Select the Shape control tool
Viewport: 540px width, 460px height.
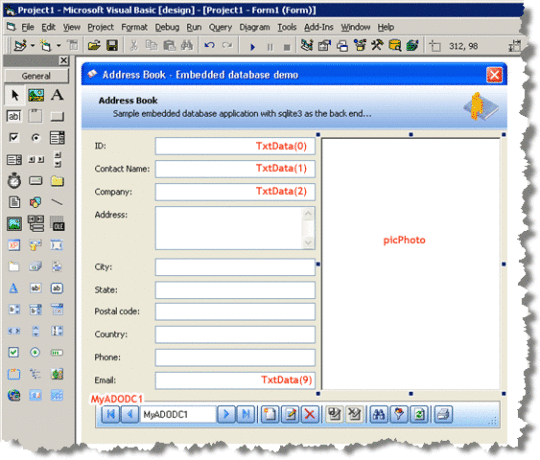35,202
